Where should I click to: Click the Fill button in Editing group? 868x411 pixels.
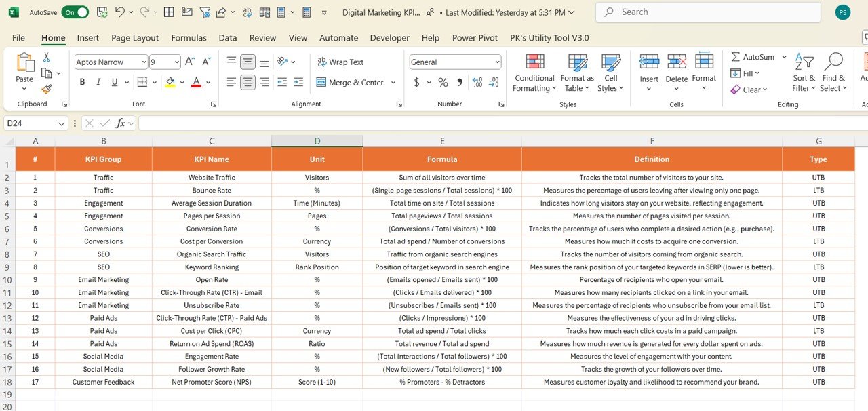click(745, 73)
